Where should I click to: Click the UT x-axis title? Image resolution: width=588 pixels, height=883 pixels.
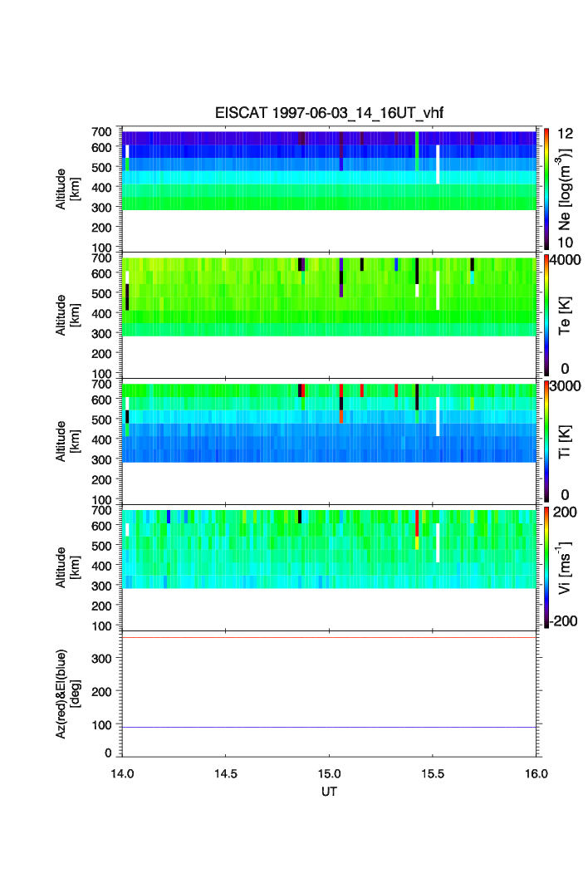point(329,792)
